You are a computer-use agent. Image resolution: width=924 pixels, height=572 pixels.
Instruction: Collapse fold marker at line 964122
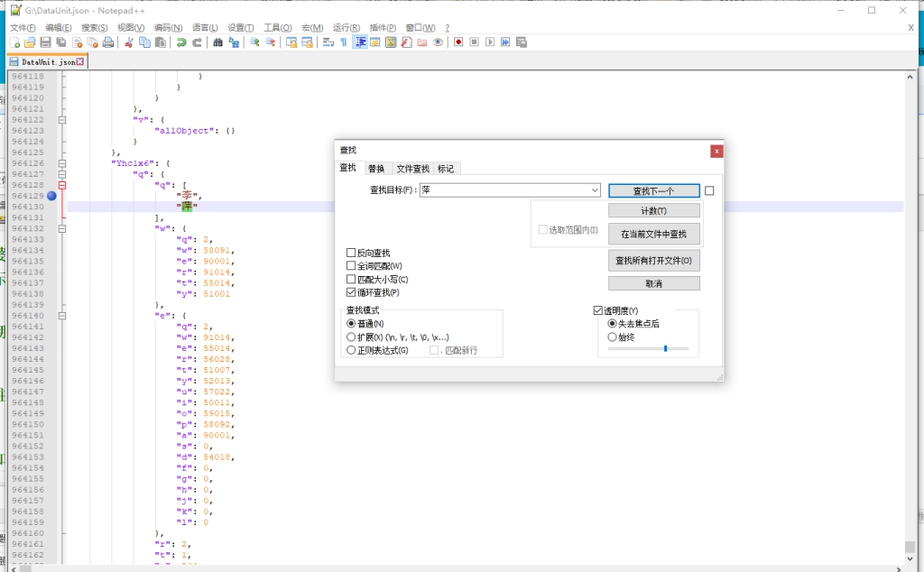(x=62, y=120)
